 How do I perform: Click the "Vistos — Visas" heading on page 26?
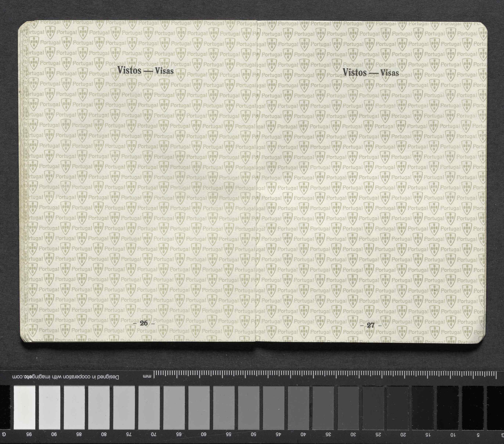[145, 70]
